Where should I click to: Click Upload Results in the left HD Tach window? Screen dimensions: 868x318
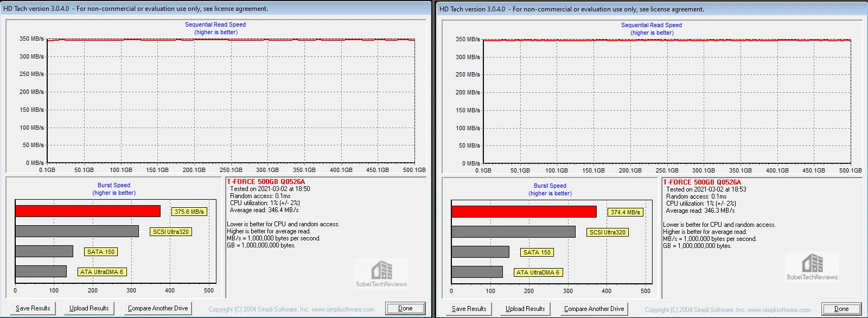click(x=89, y=308)
